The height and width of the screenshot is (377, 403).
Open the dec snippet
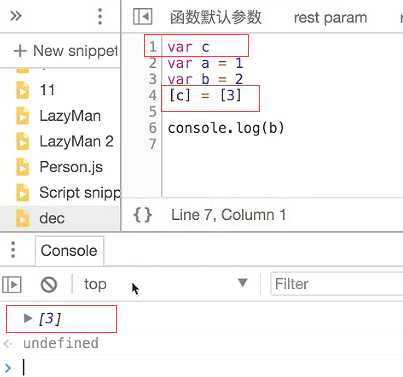coord(52,218)
